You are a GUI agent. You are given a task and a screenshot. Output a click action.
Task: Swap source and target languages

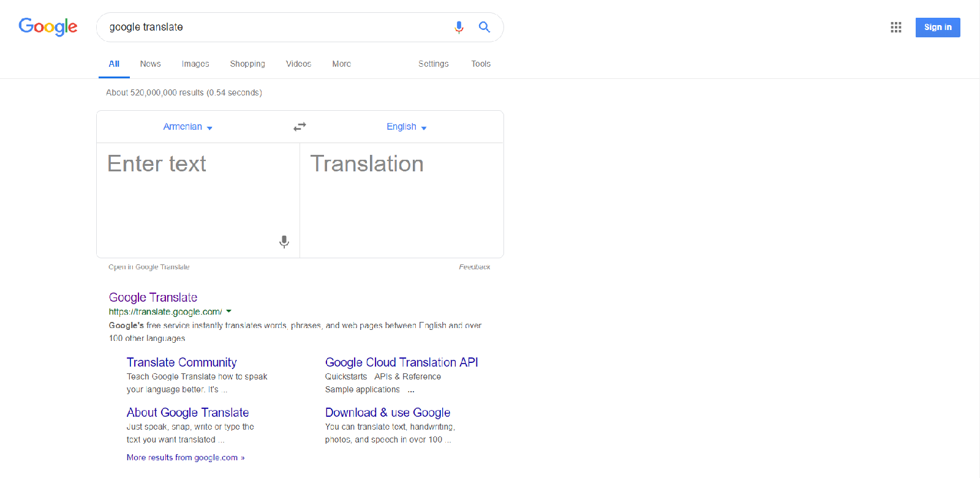tap(300, 127)
